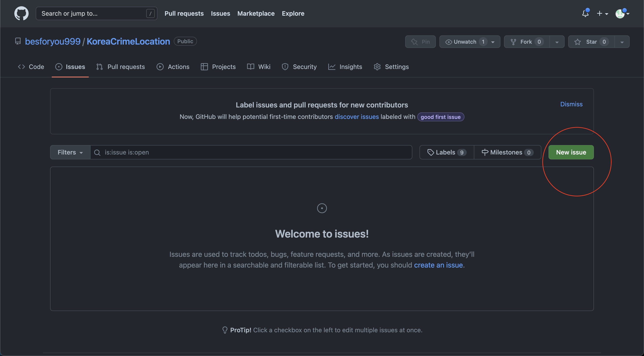Click the Unwatch count badge 1
The height and width of the screenshot is (356, 644).
483,42
